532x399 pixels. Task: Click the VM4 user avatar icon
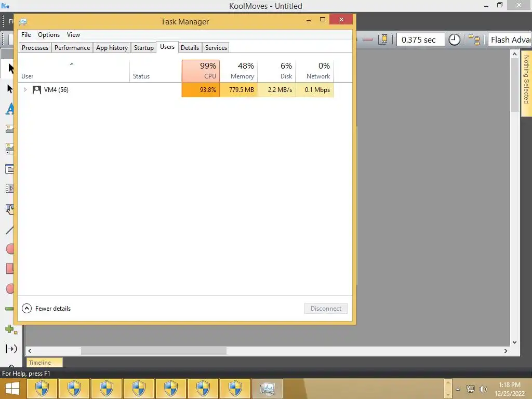(37, 90)
